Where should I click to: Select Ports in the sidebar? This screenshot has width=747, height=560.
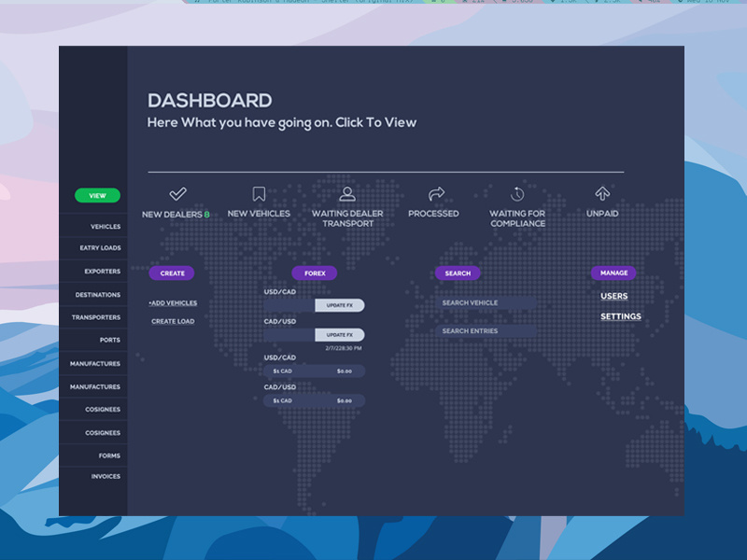[109, 341]
